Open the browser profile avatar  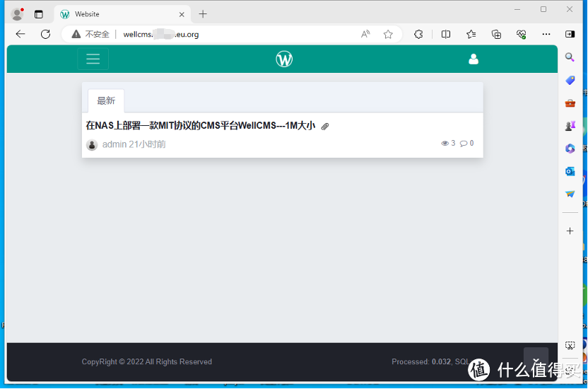point(17,14)
